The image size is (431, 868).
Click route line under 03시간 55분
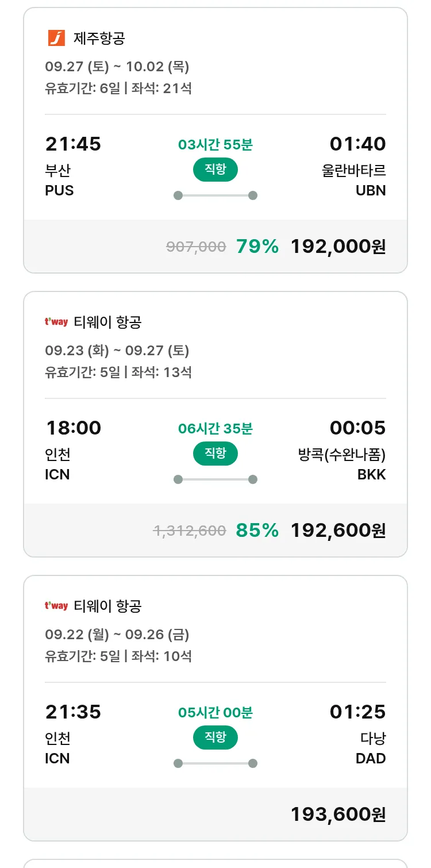tap(215, 195)
